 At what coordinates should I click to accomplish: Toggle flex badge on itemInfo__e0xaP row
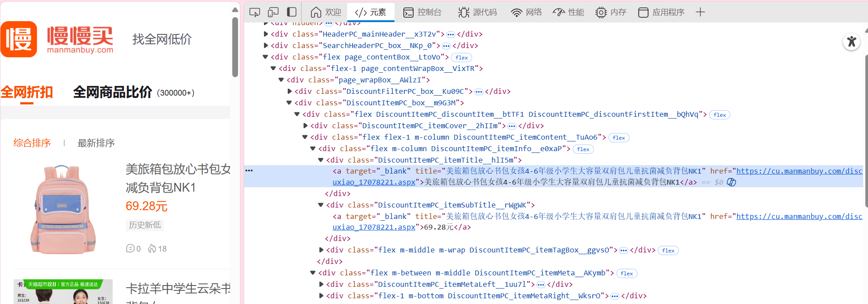583,149
